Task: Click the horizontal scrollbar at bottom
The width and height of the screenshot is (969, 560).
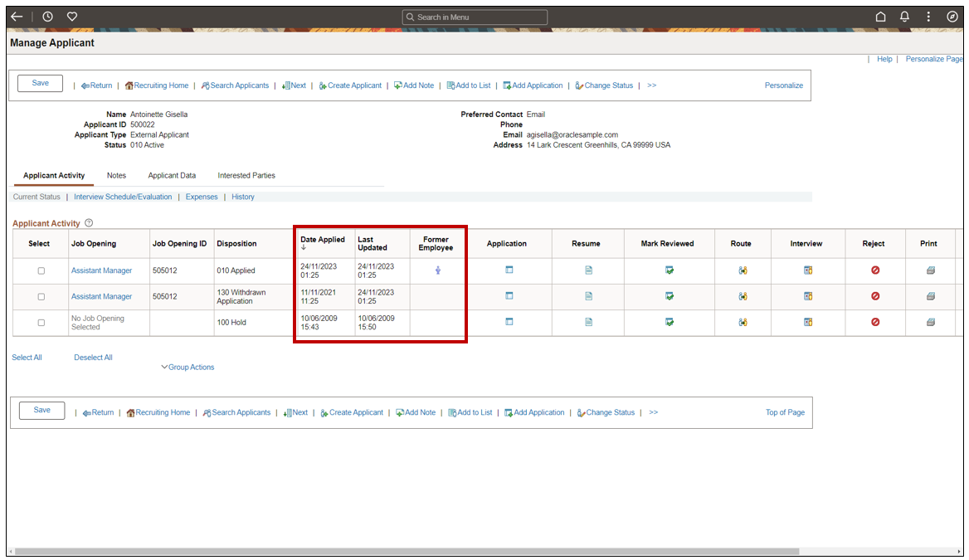Action: click(406, 552)
